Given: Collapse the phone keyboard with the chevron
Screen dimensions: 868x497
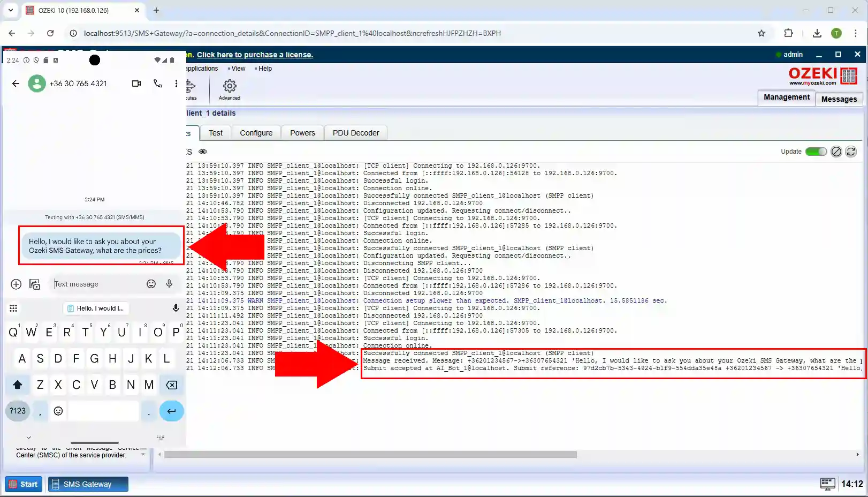Looking at the screenshot, I should coord(29,438).
